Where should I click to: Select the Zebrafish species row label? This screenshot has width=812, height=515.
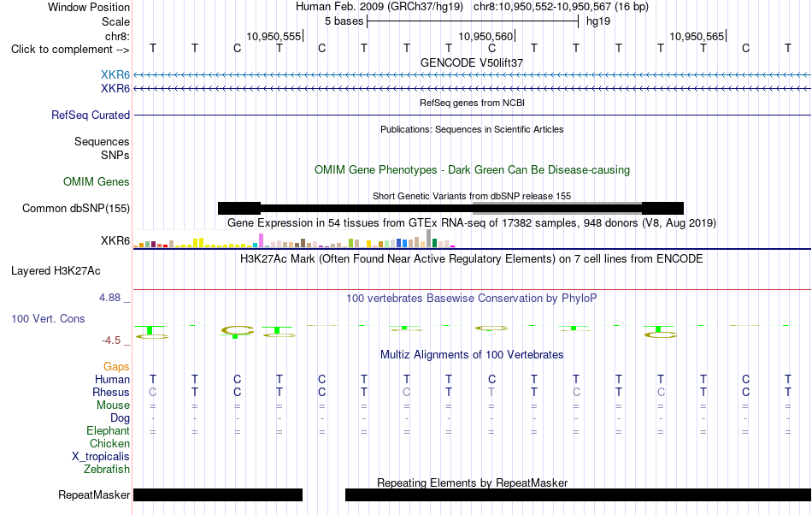(107, 470)
